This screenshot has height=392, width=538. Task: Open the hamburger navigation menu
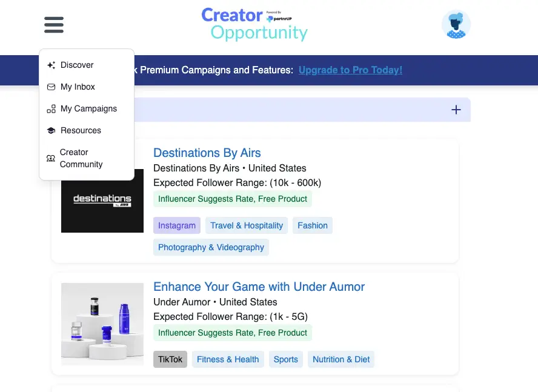(x=53, y=25)
